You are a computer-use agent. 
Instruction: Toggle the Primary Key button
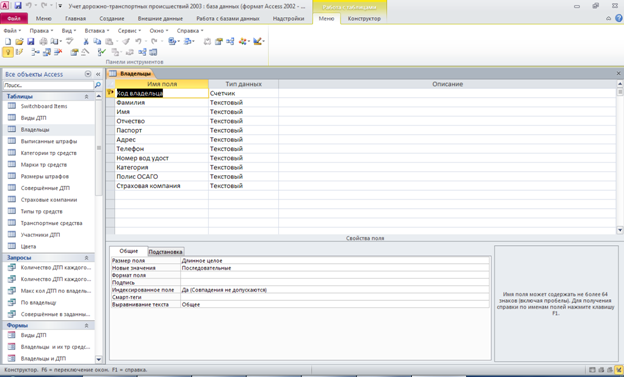coord(8,52)
